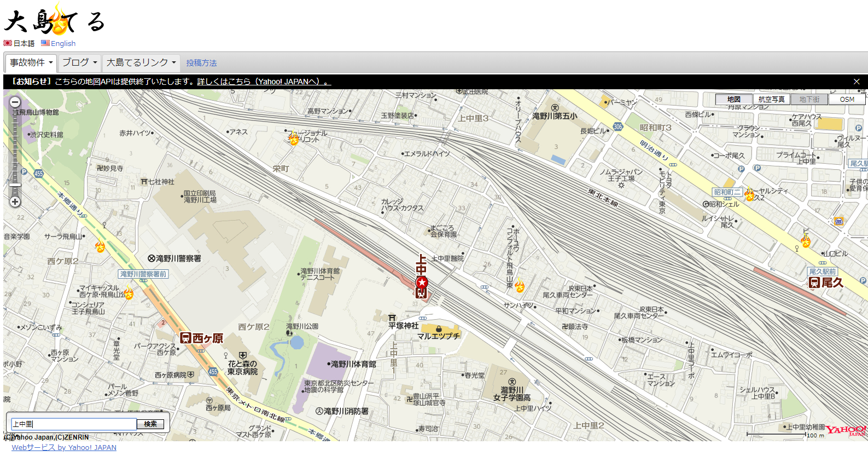Zoom out with the minus button
This screenshot has width=868, height=456.
pyautogui.click(x=15, y=102)
